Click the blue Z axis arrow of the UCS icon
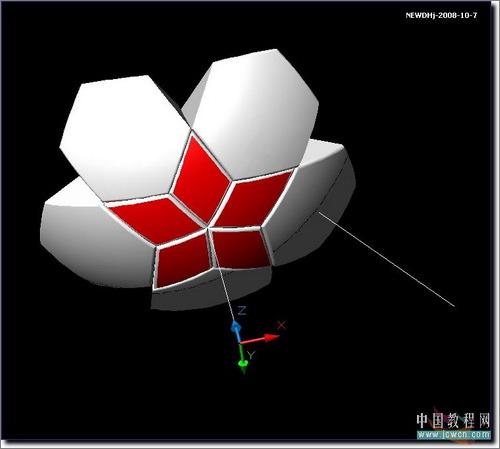The image size is (500, 449). 236,331
